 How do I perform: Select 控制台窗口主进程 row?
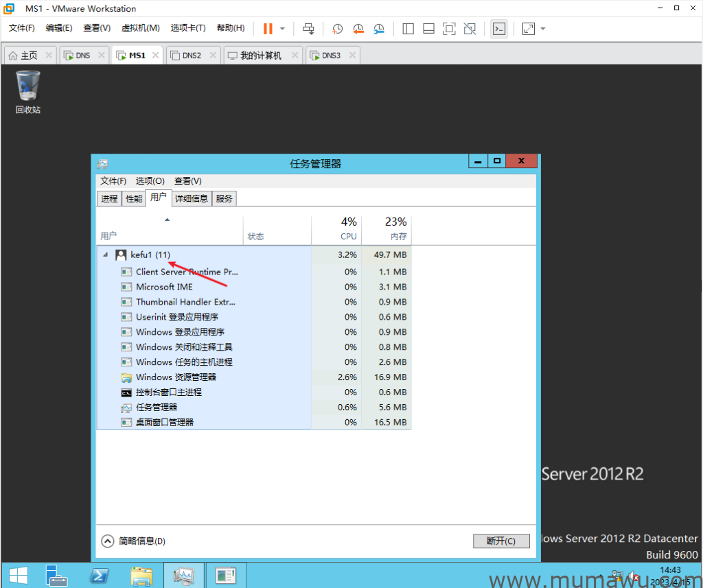point(254,392)
